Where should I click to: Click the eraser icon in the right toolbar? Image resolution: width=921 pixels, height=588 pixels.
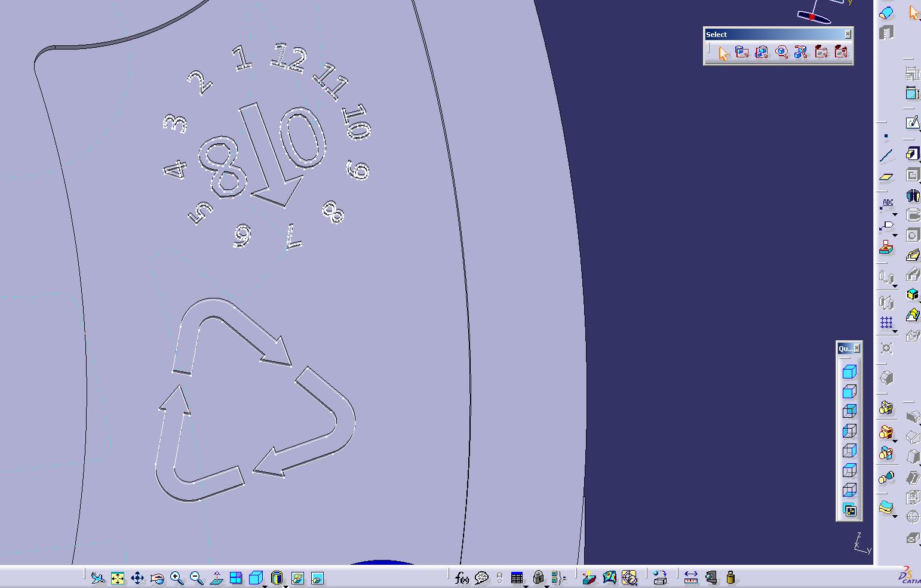point(886,13)
